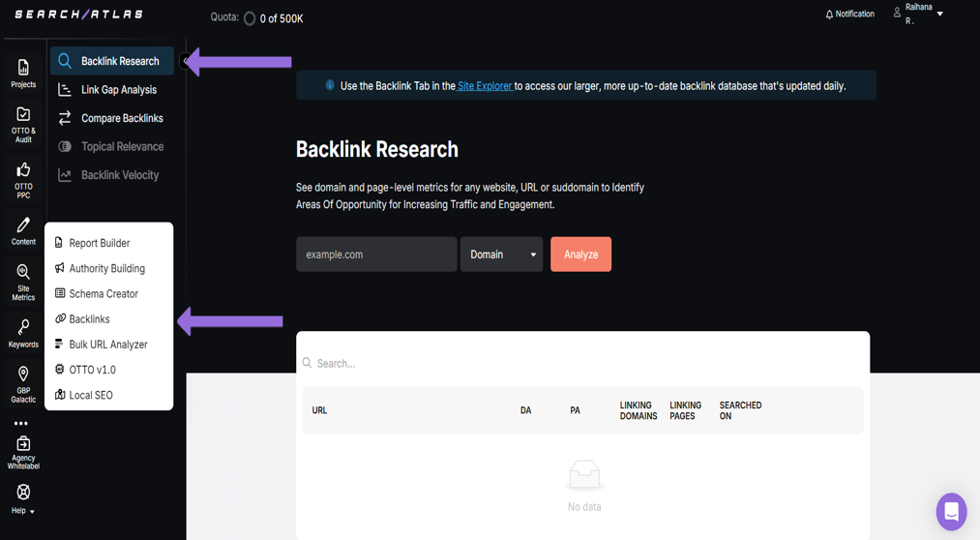
Task: Expand the Help menu
Action: tap(23, 498)
